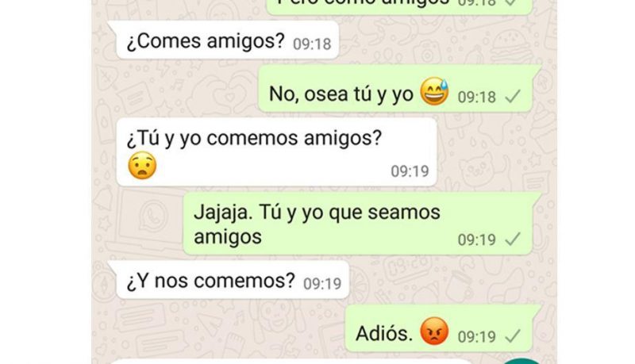Image resolution: width=635 pixels, height=364 pixels.
Task: Select the partially visible 'Pero como amigos' message
Action: pos(399,7)
